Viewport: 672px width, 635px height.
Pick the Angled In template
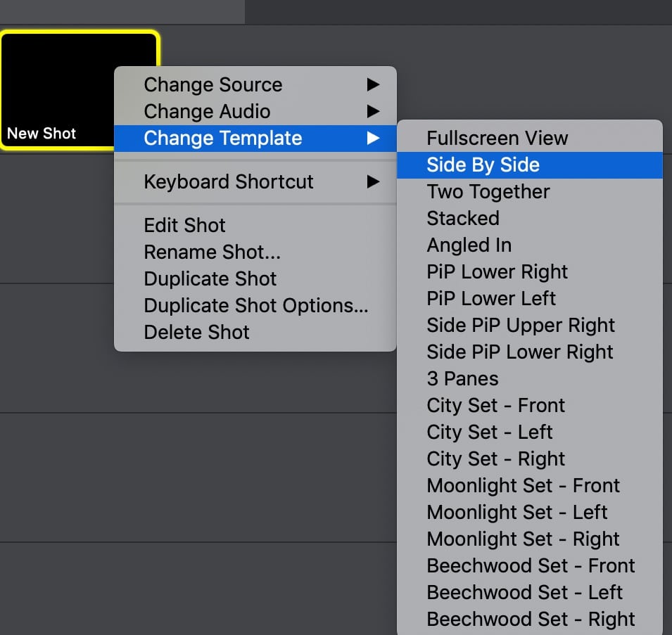click(x=469, y=245)
